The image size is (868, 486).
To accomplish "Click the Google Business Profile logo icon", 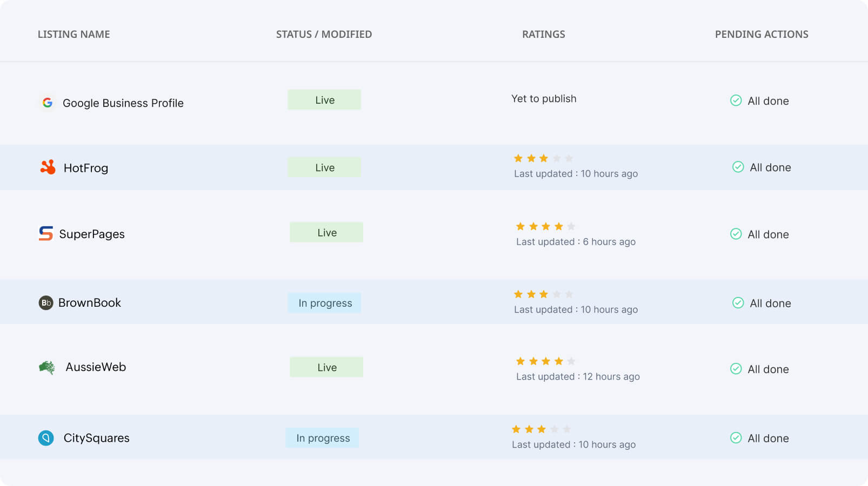I will point(48,103).
